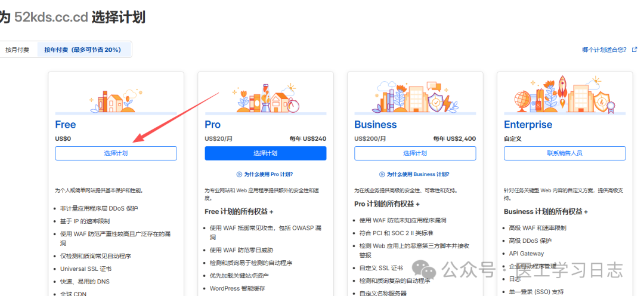This screenshot has height=296, width=644.
Task: Click 优先加载关键站点资产 item
Action: tap(240, 276)
